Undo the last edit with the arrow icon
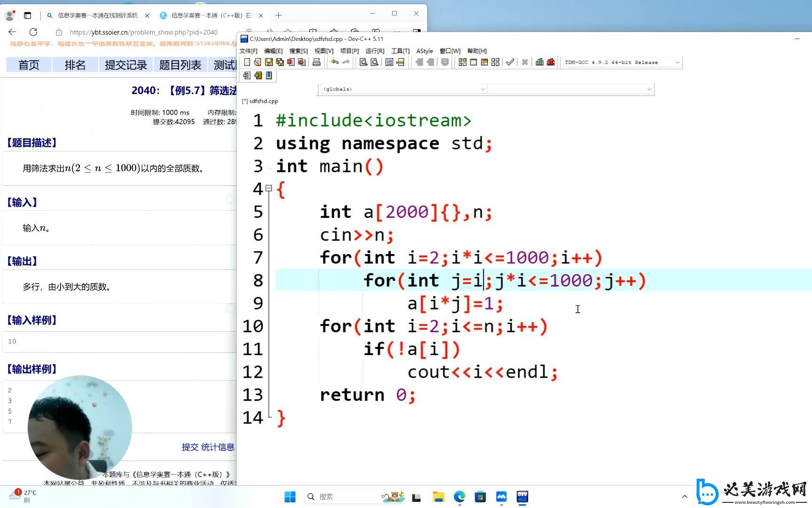 [335, 62]
